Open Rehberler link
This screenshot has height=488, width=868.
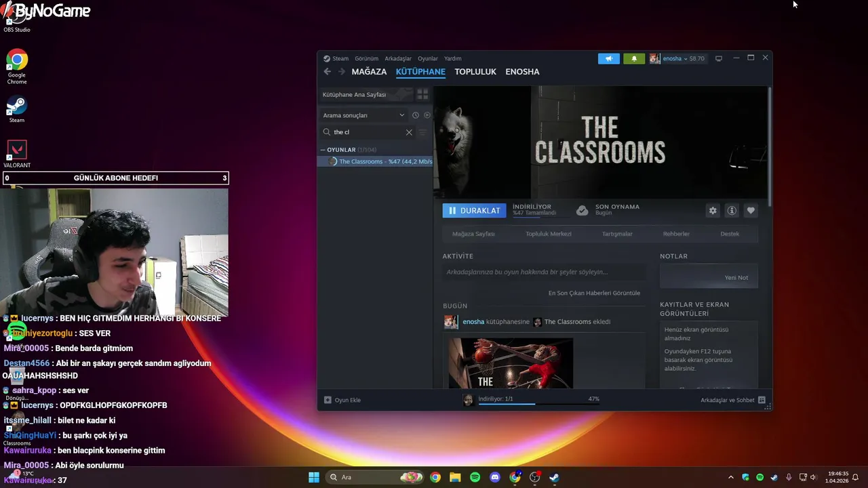[676, 234]
